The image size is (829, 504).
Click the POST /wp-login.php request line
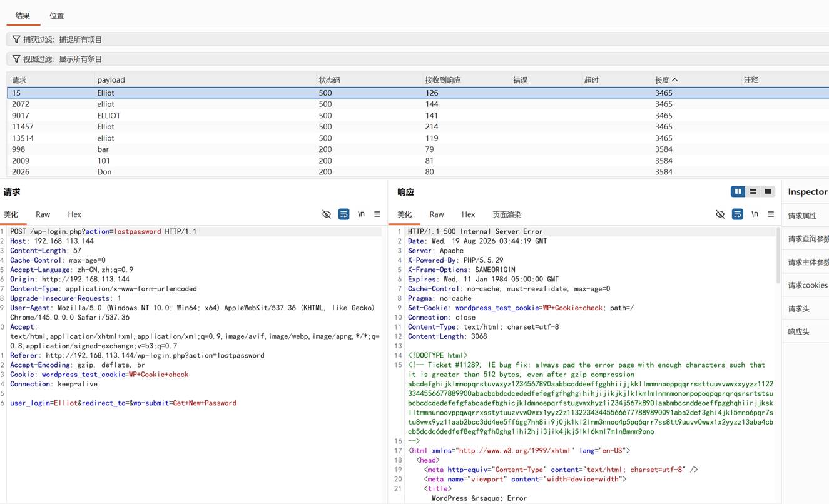103,231
